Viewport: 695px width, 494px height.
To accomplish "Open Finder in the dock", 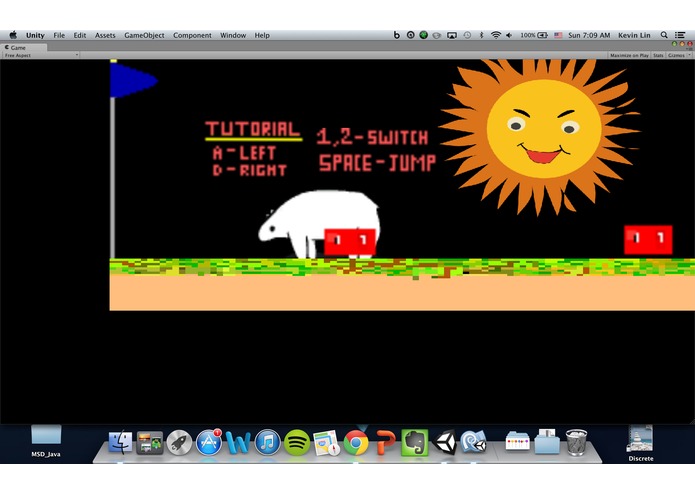I will pos(120,442).
